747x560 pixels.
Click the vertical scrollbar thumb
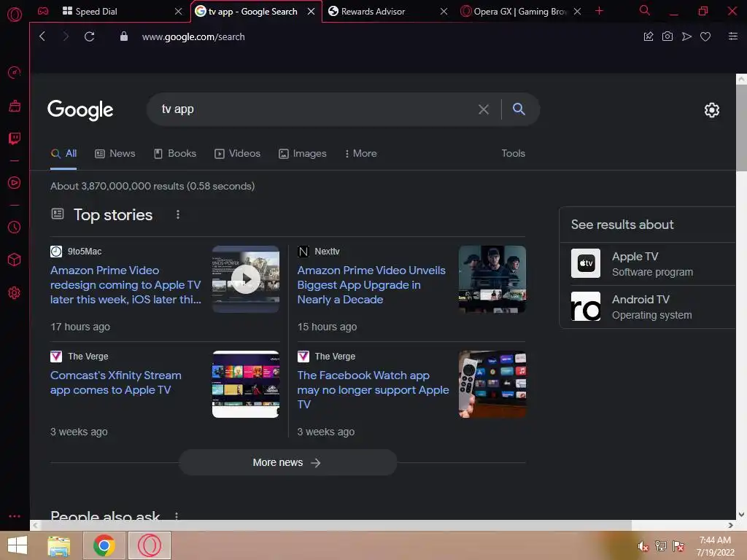(741, 128)
